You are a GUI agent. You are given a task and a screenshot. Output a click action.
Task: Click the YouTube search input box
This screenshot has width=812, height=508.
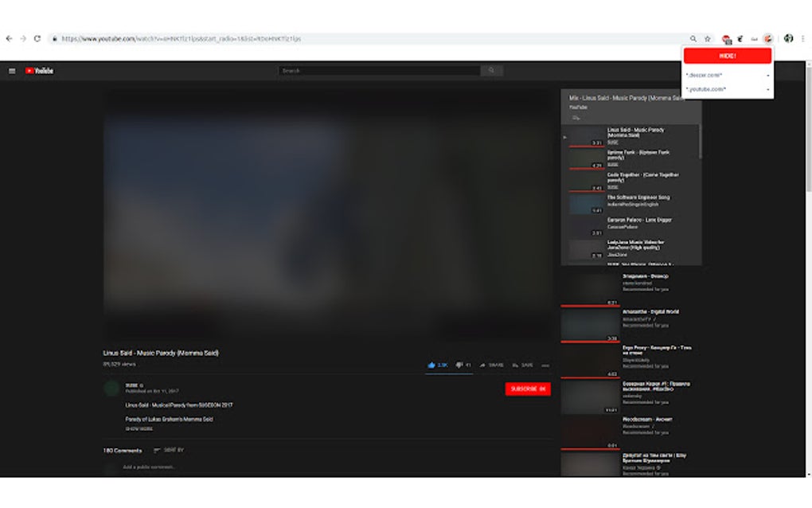[379, 70]
